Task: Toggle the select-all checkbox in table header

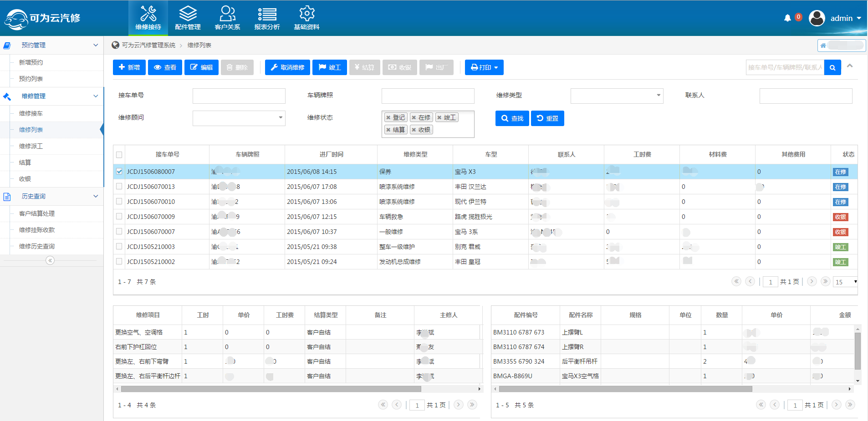Action: [119, 155]
